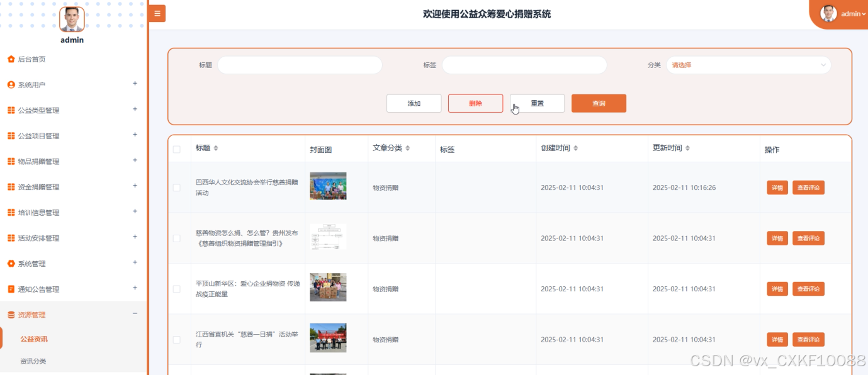This screenshot has width=868, height=375.
Task: Expand 公益类型管理 with its plus sign
Action: point(135,109)
